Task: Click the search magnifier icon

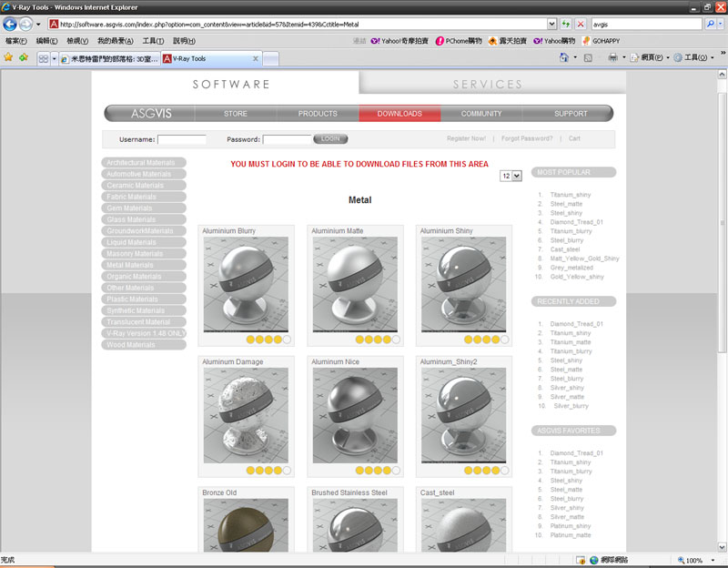Action: [711, 24]
